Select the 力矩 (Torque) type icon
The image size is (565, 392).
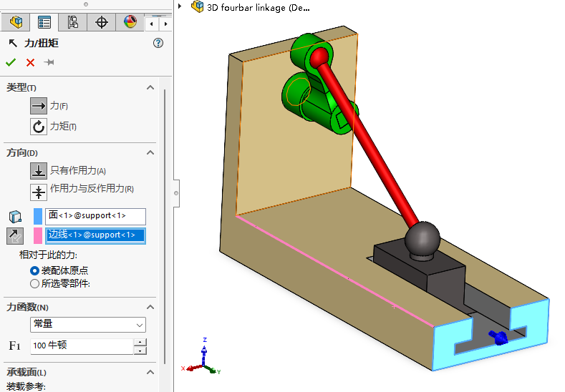38,127
